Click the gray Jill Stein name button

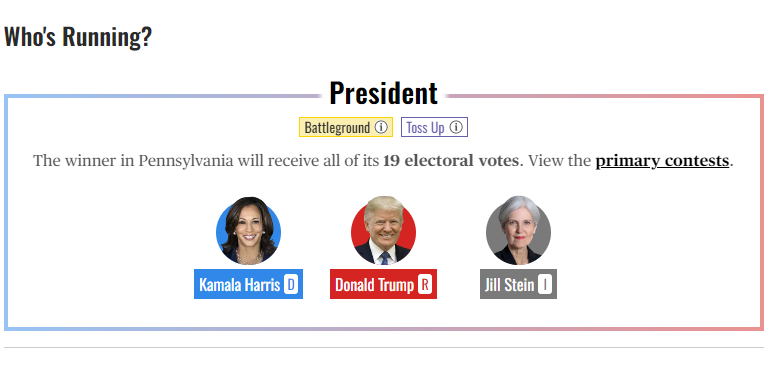pos(518,284)
